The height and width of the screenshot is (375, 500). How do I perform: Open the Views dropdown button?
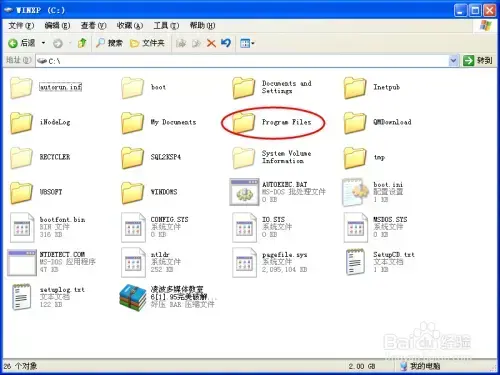click(x=247, y=43)
